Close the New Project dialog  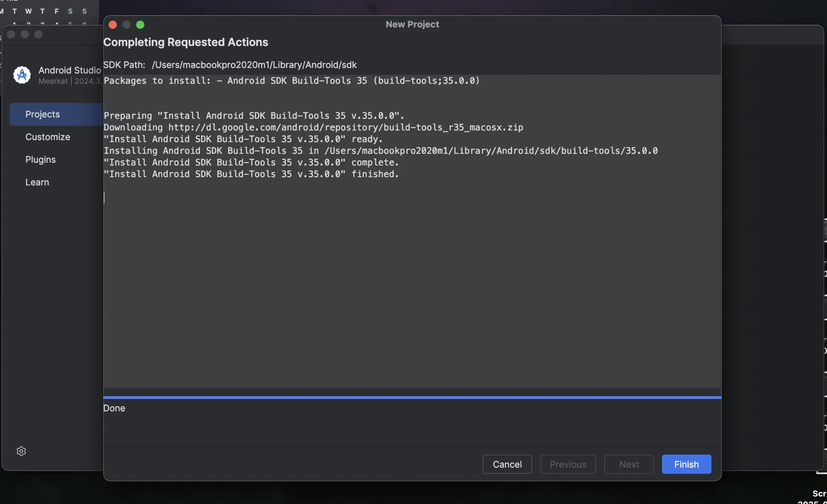(x=112, y=25)
